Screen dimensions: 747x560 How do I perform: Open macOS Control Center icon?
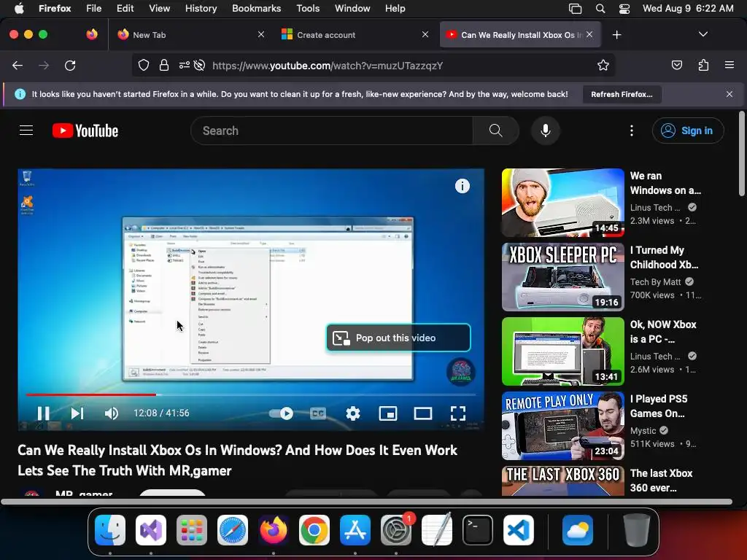pos(624,8)
